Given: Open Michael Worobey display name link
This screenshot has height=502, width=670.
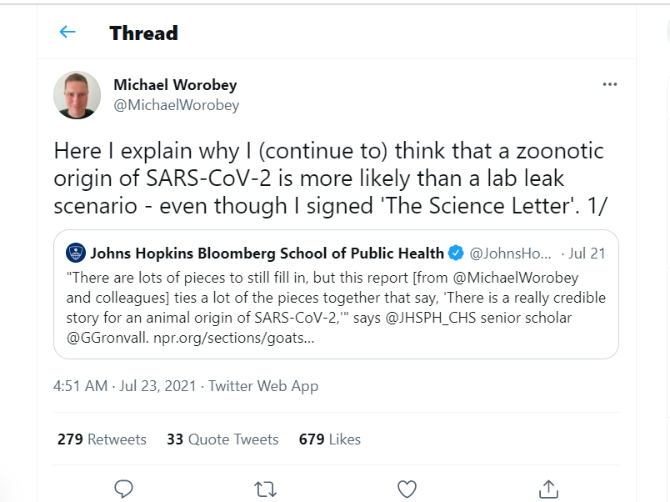Looking at the screenshot, I should tap(174, 86).
